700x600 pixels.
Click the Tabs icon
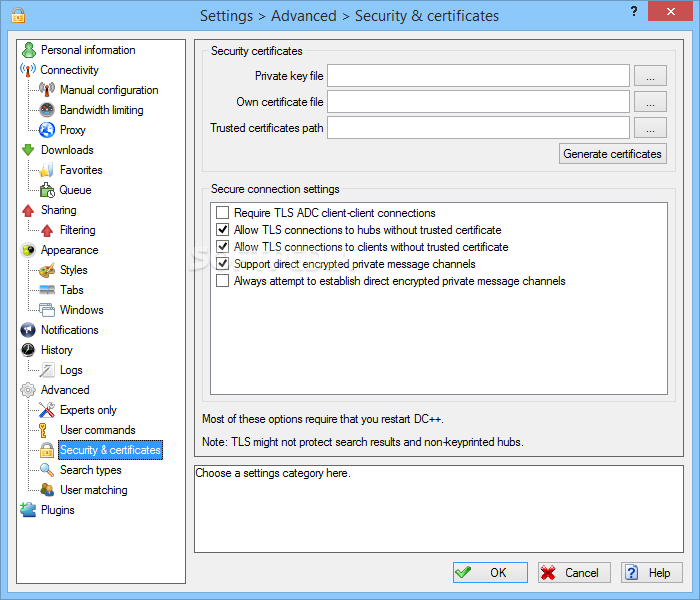click(47, 290)
